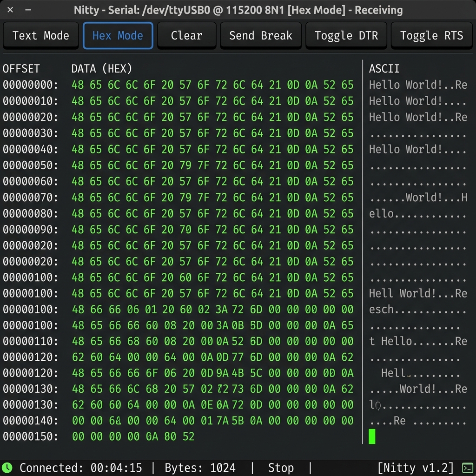
Task: Click ASCII text 'ello............'
Action: click(417, 214)
